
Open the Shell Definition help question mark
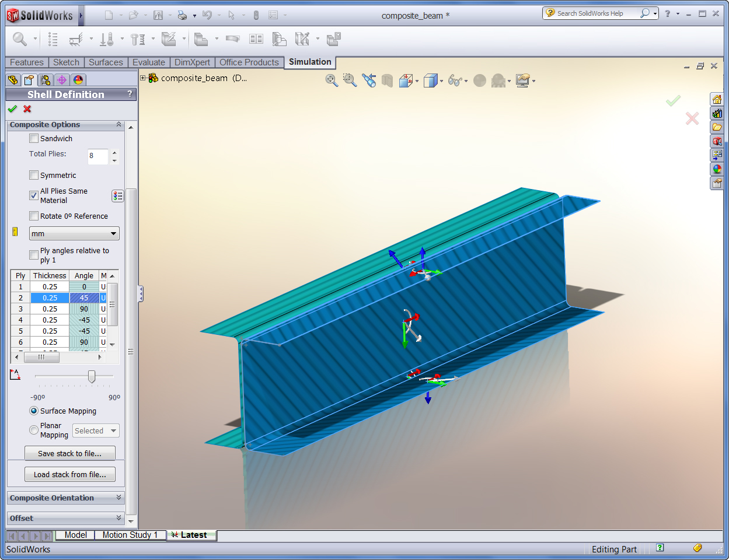coord(130,94)
